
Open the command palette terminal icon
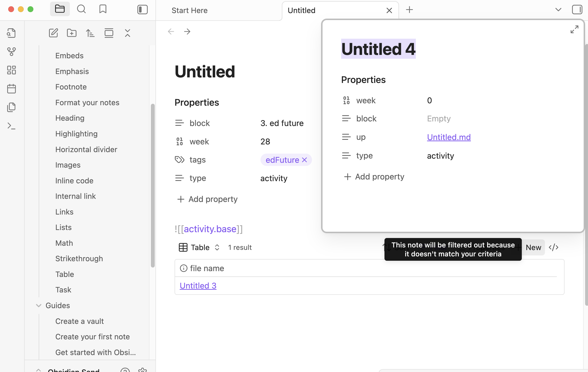11,126
